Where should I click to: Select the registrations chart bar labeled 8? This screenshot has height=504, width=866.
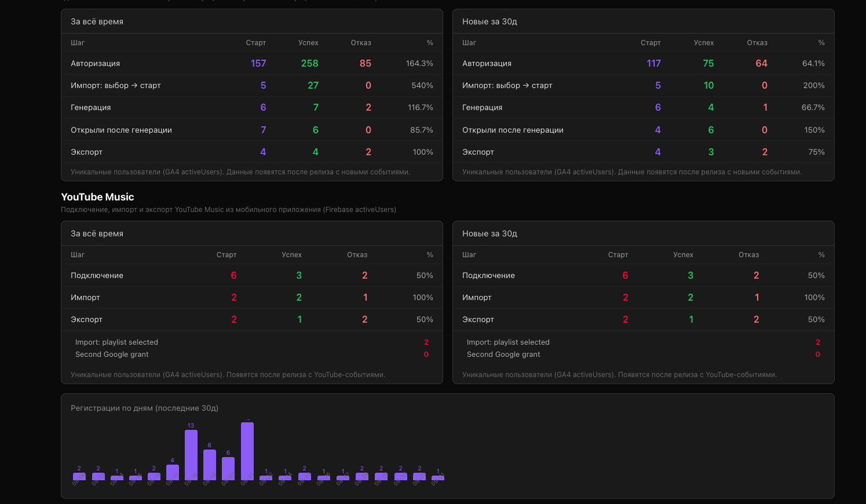click(x=210, y=465)
